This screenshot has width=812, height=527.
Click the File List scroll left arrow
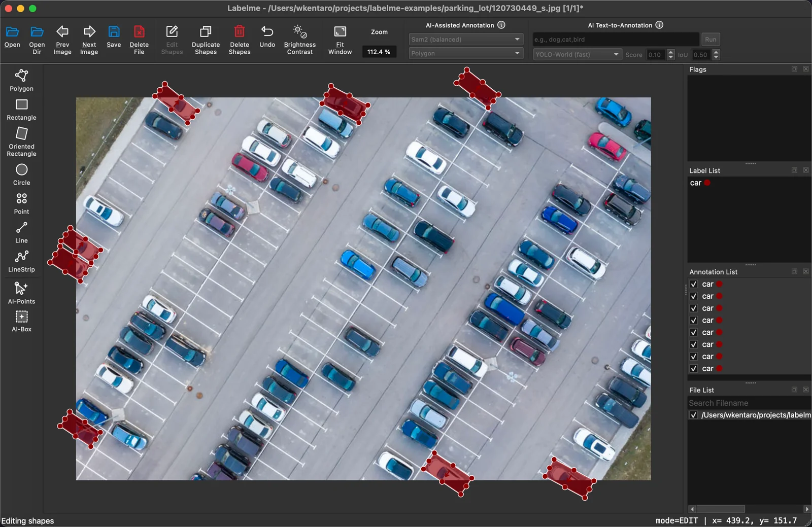pyautogui.click(x=692, y=509)
